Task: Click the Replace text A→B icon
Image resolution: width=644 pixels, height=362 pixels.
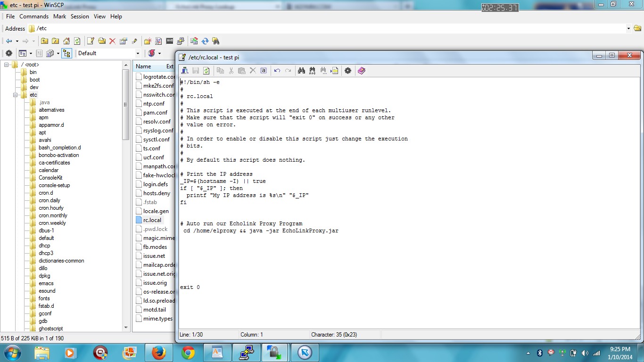Action: click(x=312, y=71)
